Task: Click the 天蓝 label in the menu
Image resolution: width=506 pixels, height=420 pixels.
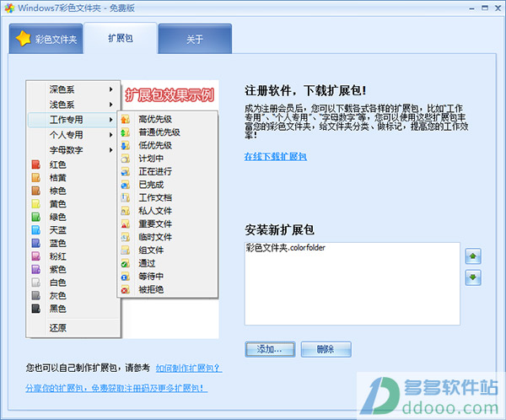Action: click(57, 230)
